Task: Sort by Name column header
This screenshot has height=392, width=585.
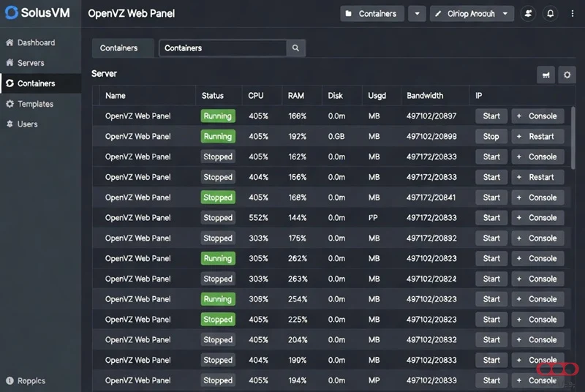Action: [116, 96]
